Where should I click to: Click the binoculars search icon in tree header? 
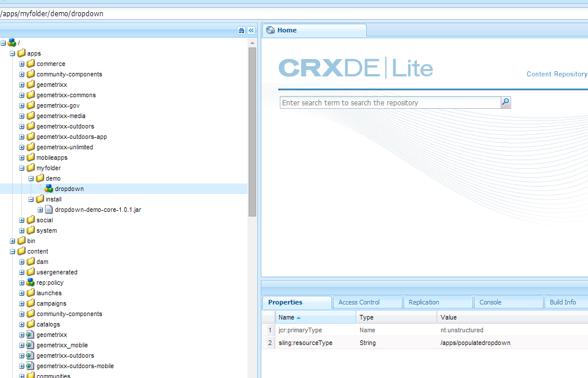pyautogui.click(x=241, y=31)
